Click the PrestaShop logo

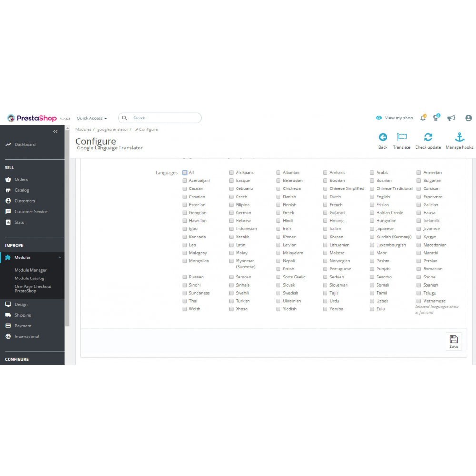(32, 118)
